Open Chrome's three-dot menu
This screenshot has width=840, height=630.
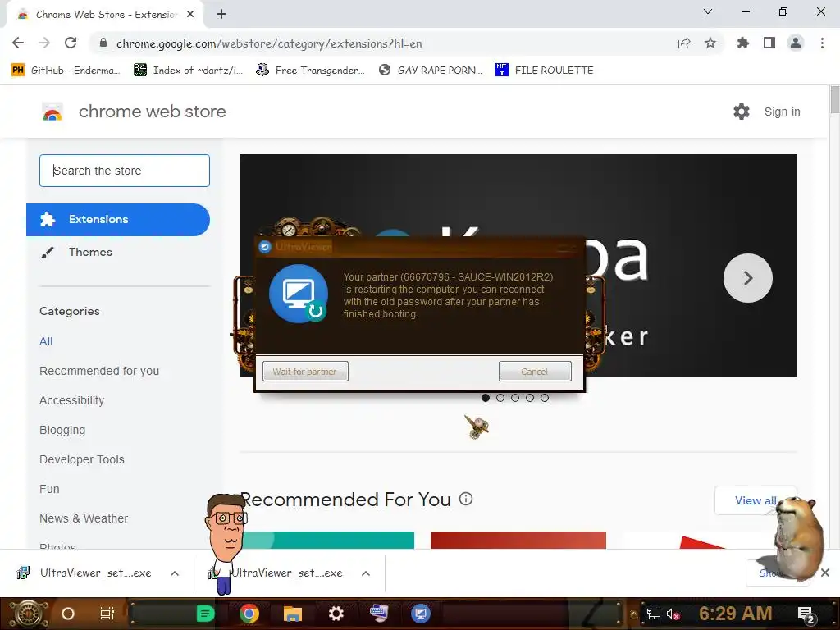pyautogui.click(x=822, y=43)
